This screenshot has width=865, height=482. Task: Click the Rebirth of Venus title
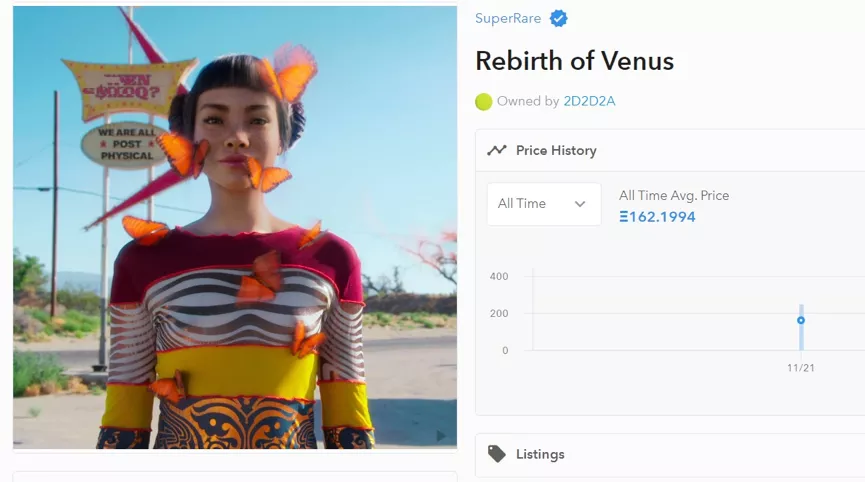tap(575, 61)
